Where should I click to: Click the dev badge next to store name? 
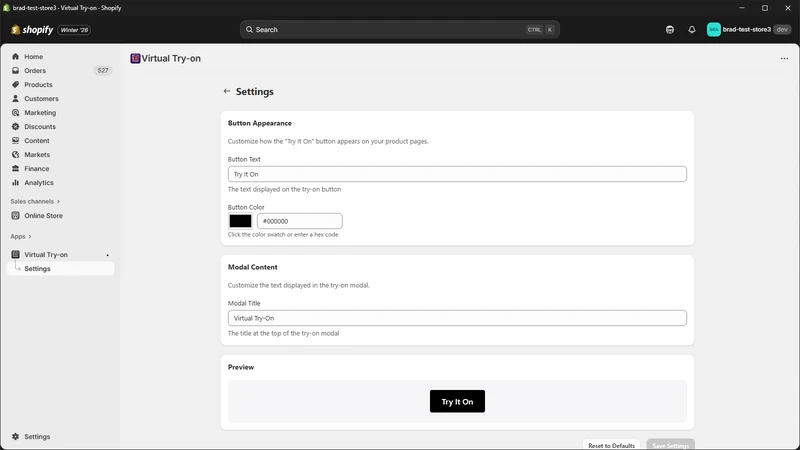pos(782,30)
